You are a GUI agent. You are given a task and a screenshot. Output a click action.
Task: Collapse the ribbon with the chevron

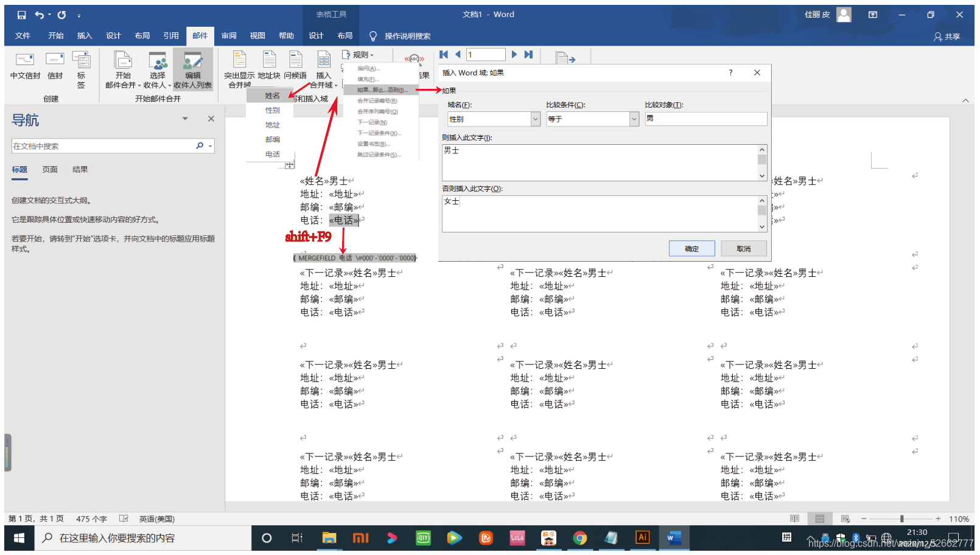(965, 100)
